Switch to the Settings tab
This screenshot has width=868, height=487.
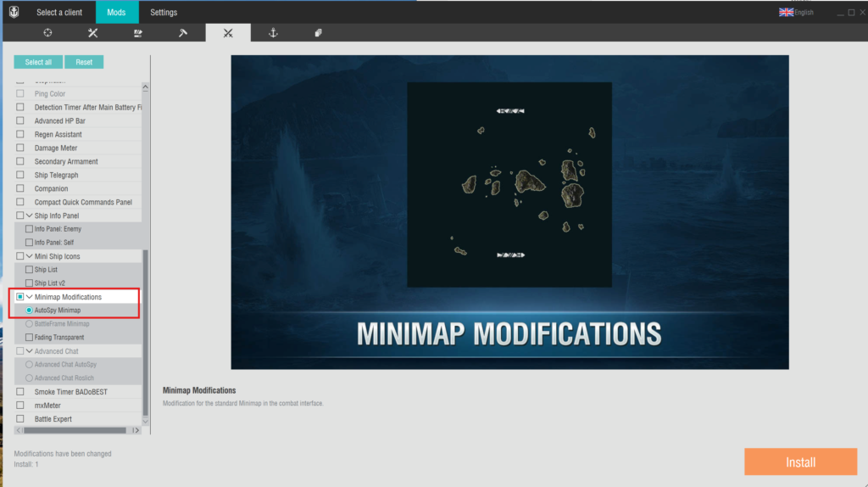[164, 13]
